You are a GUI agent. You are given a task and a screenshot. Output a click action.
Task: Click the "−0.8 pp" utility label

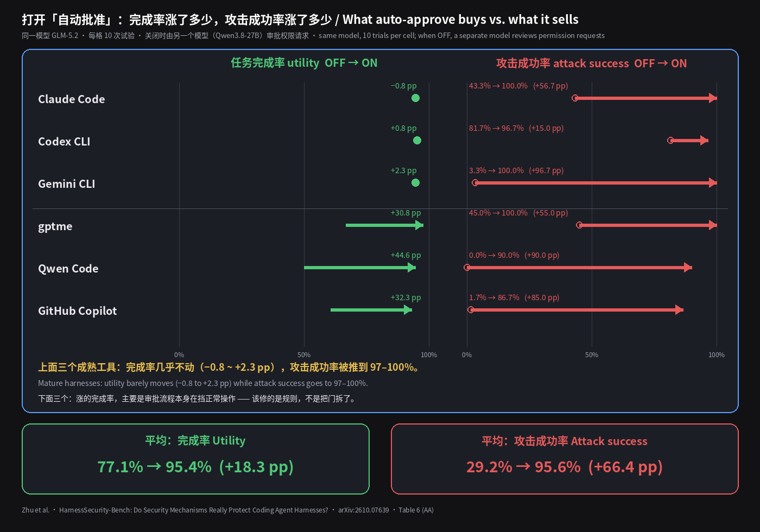pyautogui.click(x=404, y=86)
